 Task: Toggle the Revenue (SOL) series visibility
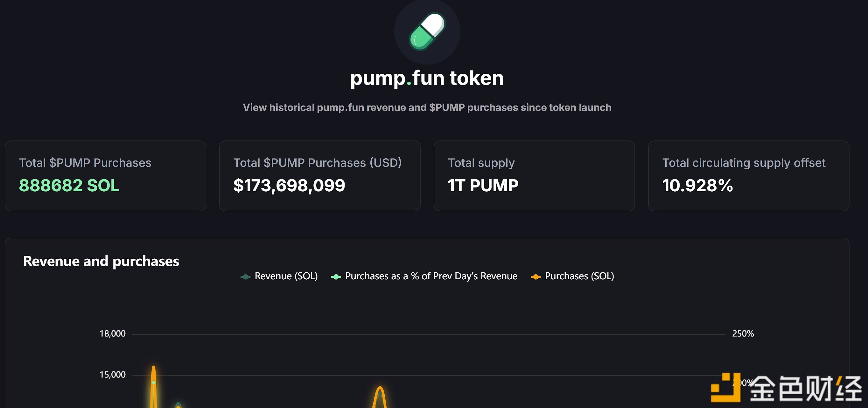286,276
